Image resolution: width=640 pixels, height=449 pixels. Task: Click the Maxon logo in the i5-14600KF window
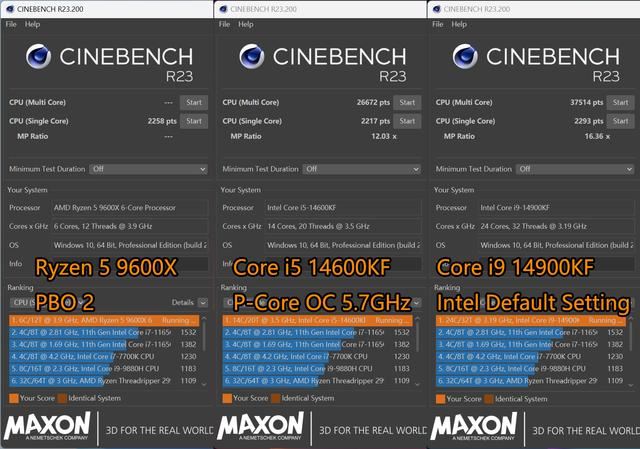tap(263, 427)
